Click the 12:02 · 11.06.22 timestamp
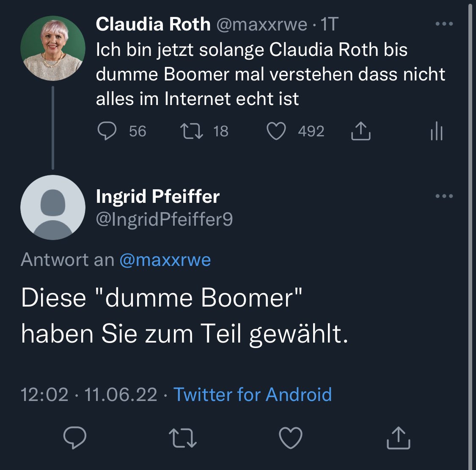The height and width of the screenshot is (470, 476). tap(89, 395)
